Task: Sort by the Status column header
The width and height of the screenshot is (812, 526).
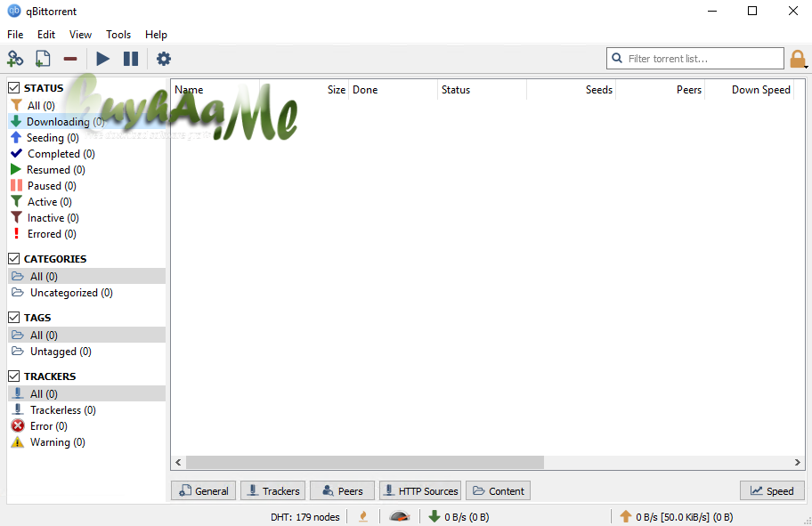Action: tap(483, 90)
